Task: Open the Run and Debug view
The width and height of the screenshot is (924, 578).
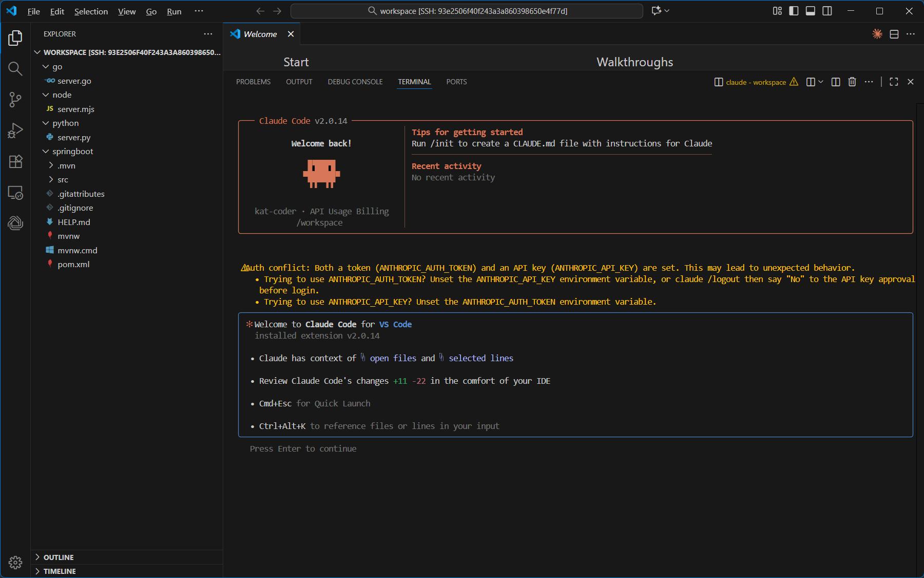Action: tap(15, 130)
